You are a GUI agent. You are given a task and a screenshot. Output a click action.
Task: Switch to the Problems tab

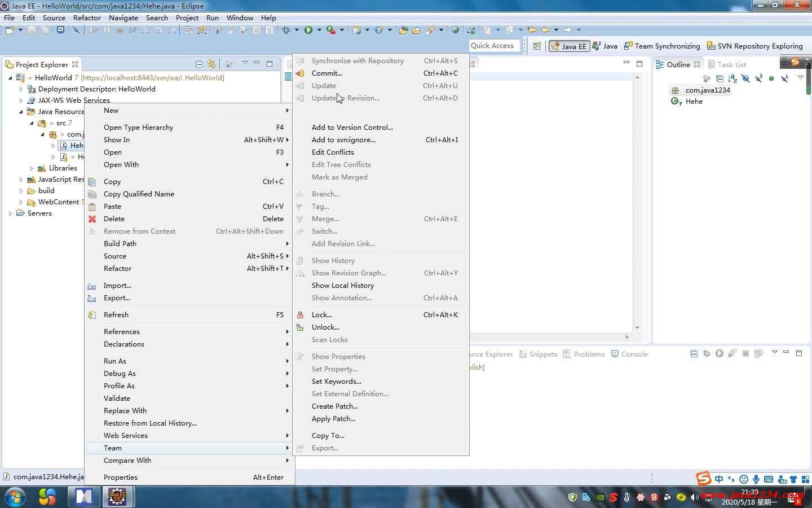[584, 354]
